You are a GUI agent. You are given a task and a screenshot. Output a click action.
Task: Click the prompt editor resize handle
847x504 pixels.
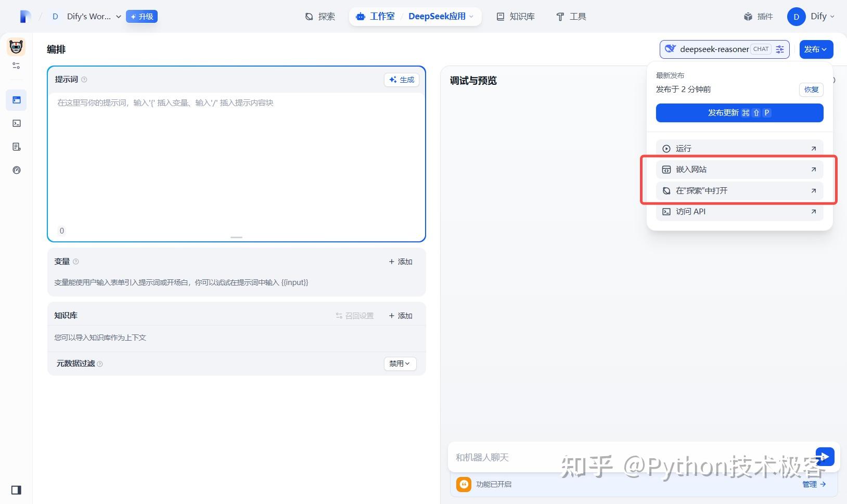(237, 237)
